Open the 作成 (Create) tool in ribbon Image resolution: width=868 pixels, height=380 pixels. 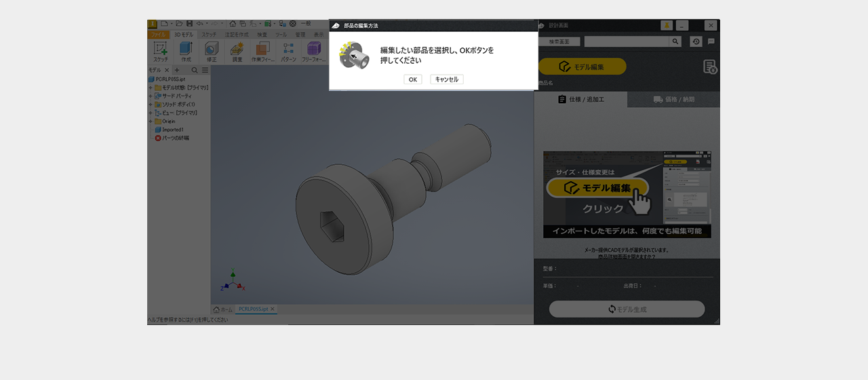click(186, 51)
